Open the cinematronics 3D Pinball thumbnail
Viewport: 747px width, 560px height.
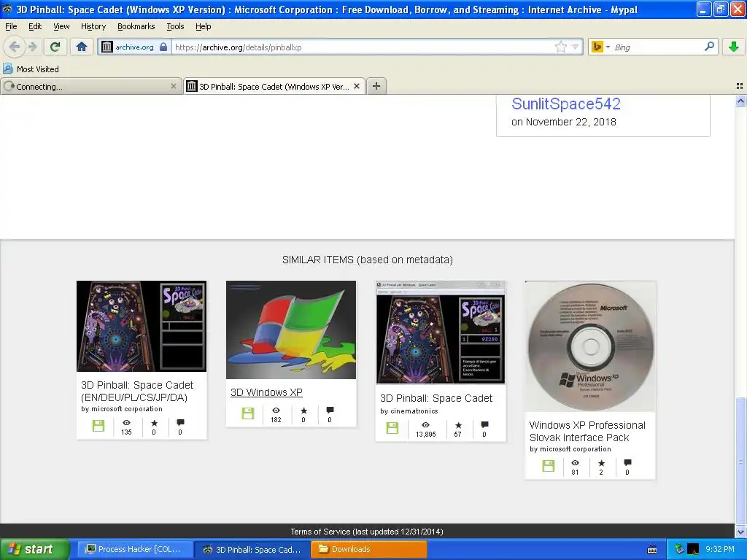pyautogui.click(x=441, y=332)
